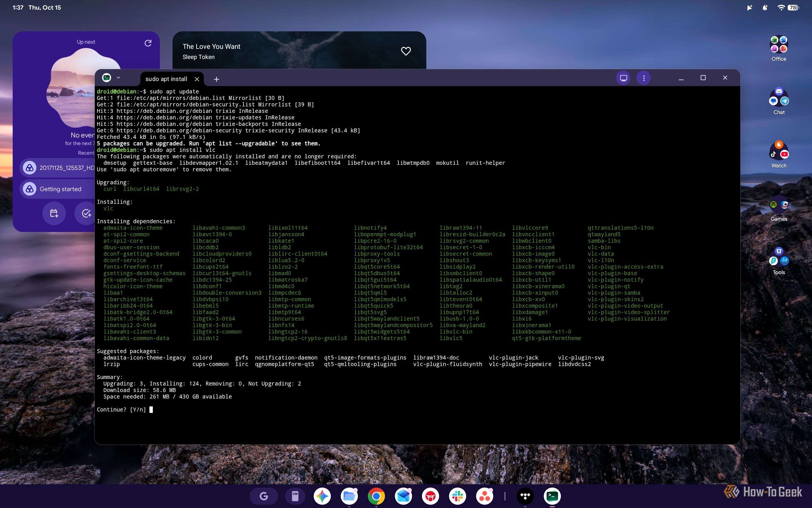Viewport: 812px width, 508px height.
Task: Open the blue email app in taskbar
Action: coord(403,496)
